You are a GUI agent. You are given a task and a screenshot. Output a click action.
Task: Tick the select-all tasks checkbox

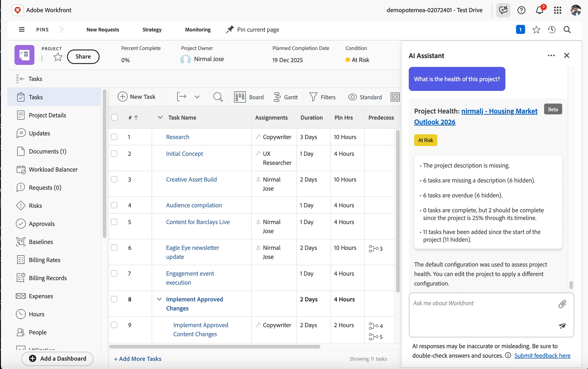(x=115, y=118)
